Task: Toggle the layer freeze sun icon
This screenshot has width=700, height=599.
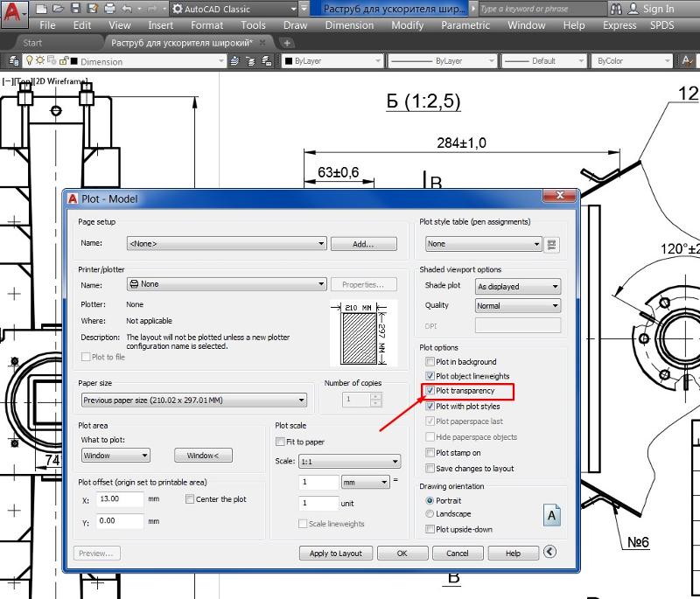Action: 40,60
